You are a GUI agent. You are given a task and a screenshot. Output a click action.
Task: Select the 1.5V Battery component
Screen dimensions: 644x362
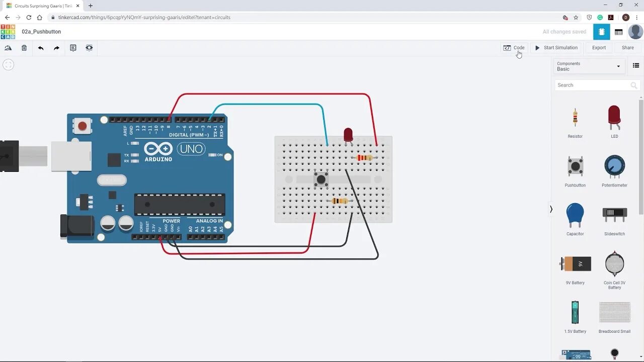coord(575,317)
